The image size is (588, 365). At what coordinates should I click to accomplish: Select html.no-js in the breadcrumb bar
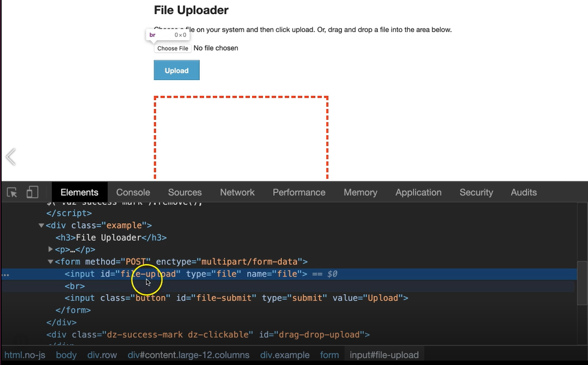(x=24, y=355)
